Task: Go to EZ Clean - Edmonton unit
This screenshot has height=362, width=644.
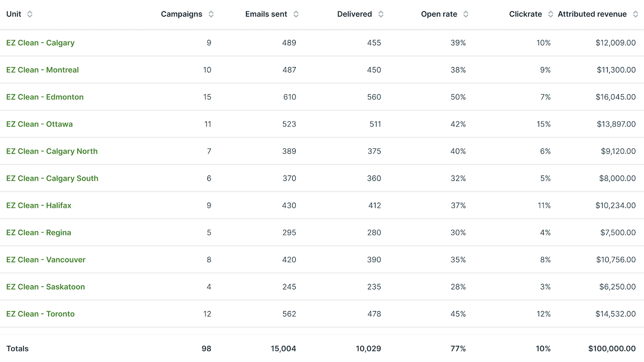Action: click(x=45, y=97)
